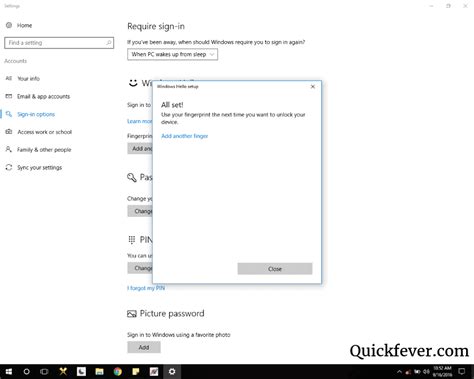
Task: Close the Windows Hello setup dialog with X
Action: coord(312,87)
